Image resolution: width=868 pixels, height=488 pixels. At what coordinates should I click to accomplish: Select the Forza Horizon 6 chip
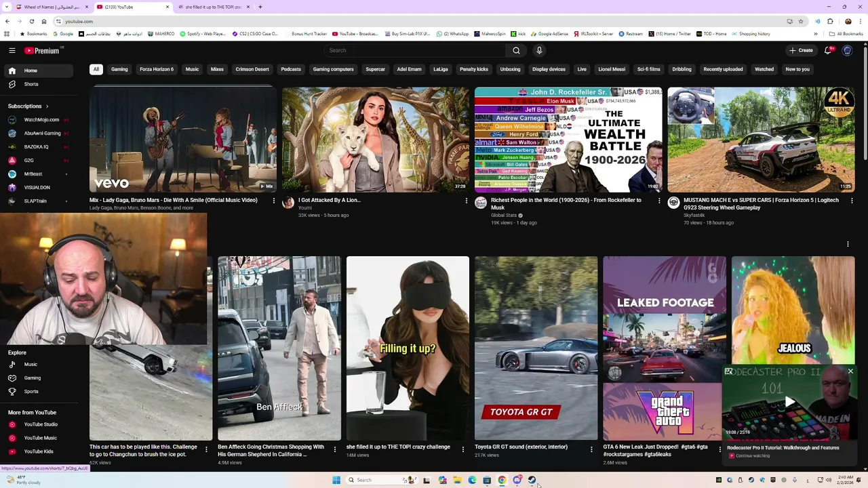pos(157,69)
